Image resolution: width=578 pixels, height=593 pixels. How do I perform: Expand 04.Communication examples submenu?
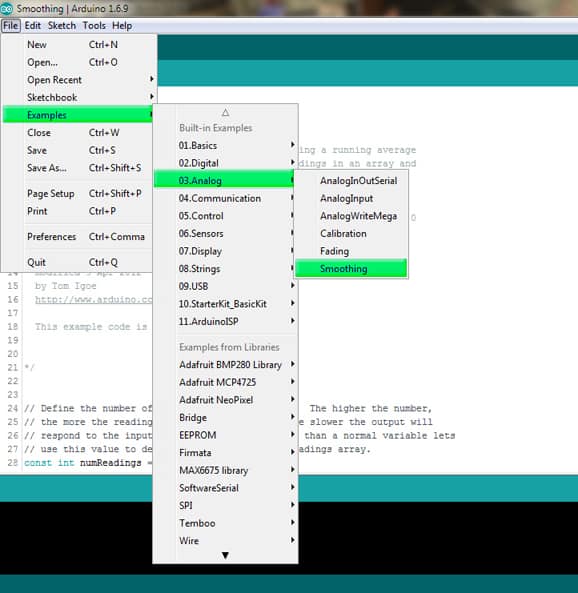click(x=225, y=199)
